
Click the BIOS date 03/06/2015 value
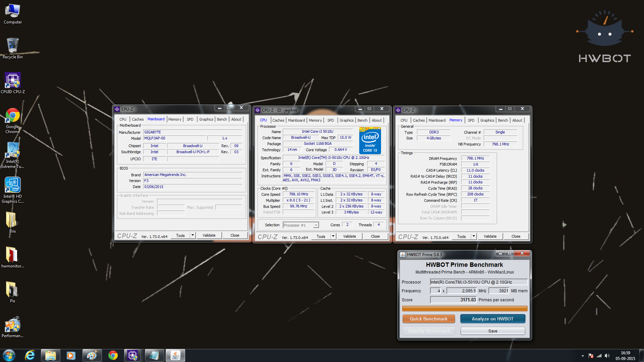tap(193, 187)
